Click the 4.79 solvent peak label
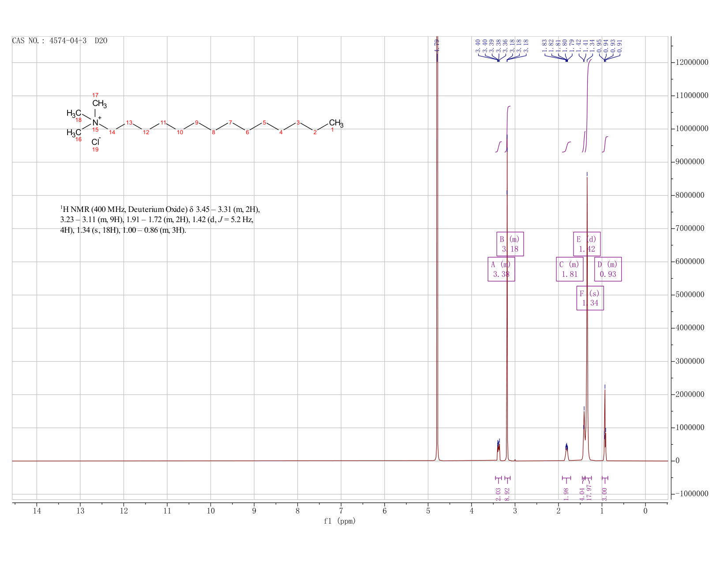The height and width of the screenshot is (563, 728). pos(437,46)
